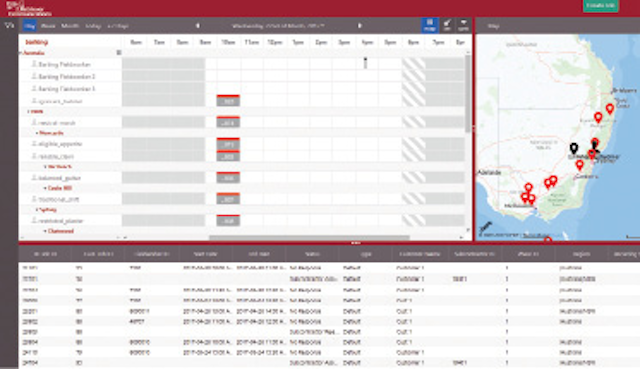Collapse the Castle Hill subgroup

click(45, 188)
